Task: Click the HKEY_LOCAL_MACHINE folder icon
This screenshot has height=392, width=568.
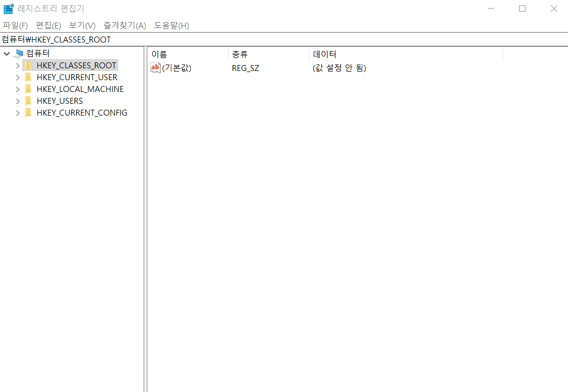Action: (28, 89)
